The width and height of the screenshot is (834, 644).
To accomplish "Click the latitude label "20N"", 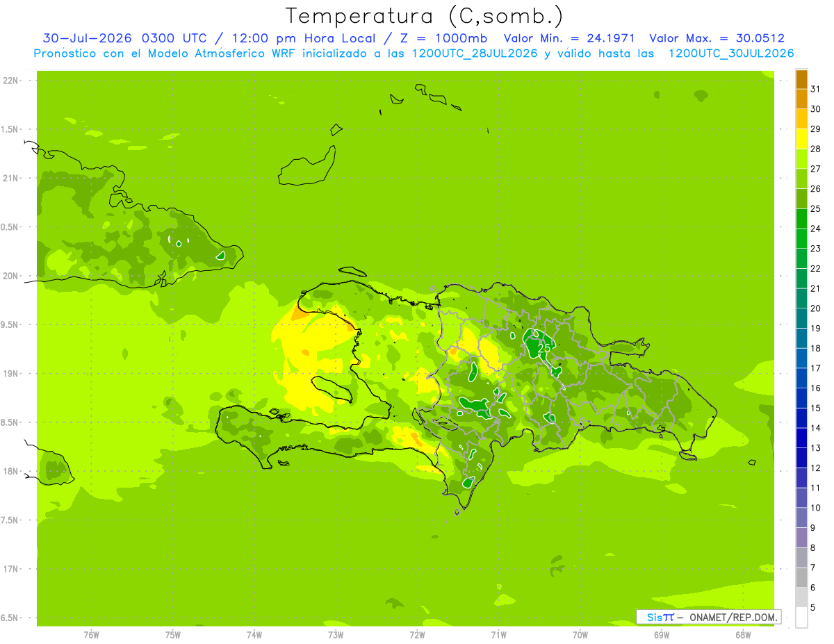I will [10, 276].
